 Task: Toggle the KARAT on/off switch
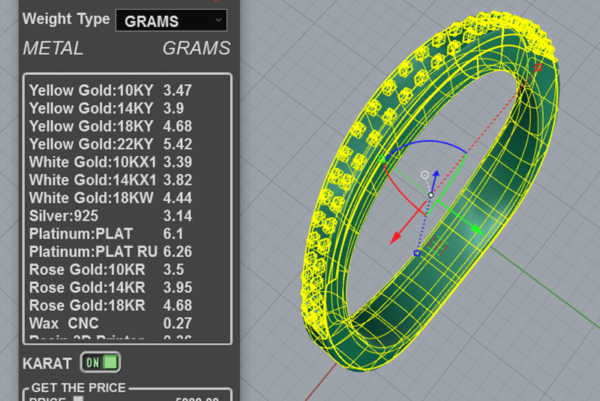[101, 362]
